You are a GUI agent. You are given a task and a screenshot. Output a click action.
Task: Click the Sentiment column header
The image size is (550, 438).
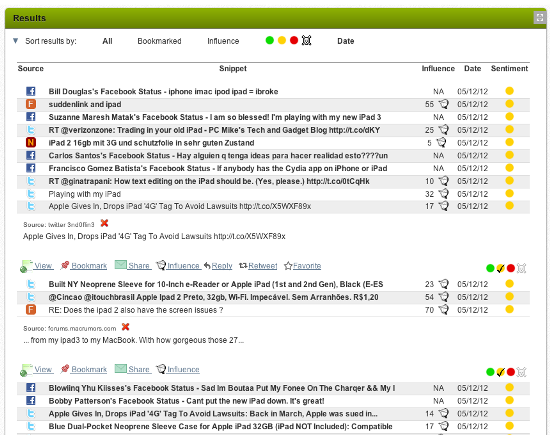point(509,68)
